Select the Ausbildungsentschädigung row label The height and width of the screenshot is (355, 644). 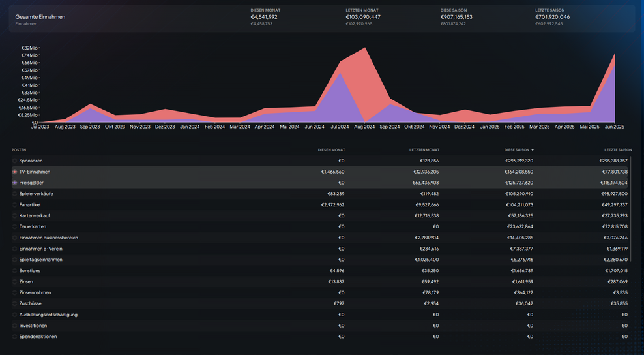tap(48, 315)
